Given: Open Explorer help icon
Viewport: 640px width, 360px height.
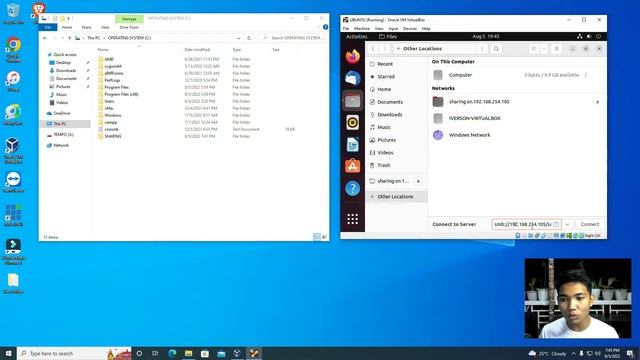Looking at the screenshot, I should tap(325, 27).
